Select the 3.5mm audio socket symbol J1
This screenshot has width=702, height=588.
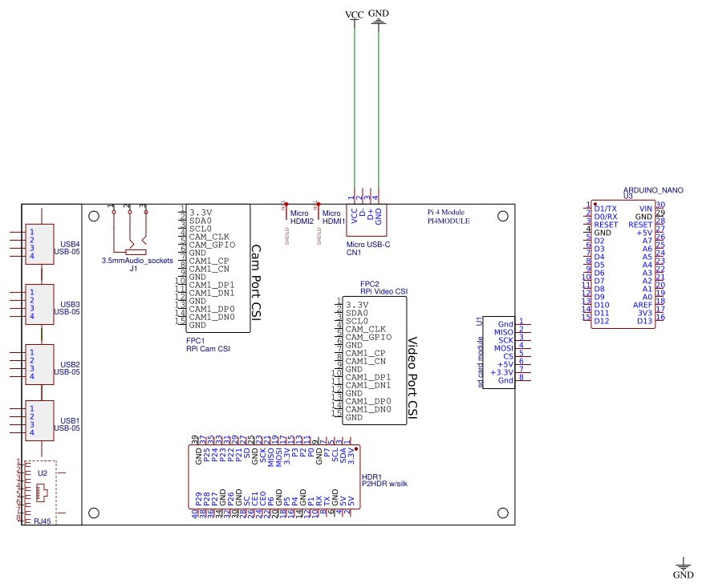[130, 230]
